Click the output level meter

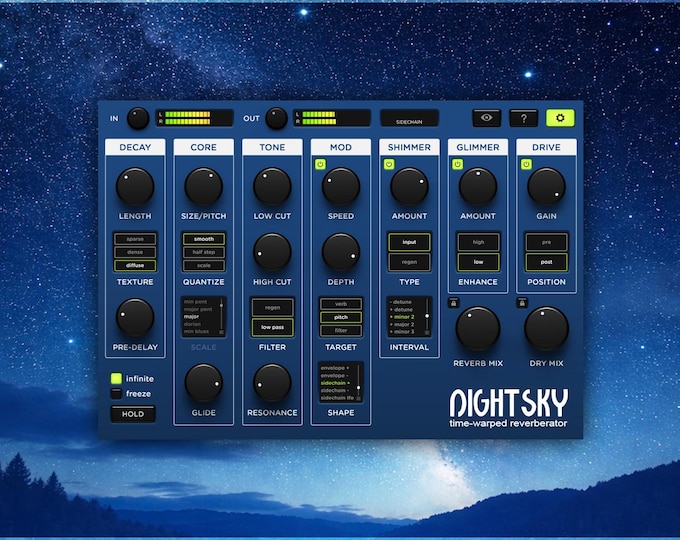pyautogui.click(x=332, y=118)
